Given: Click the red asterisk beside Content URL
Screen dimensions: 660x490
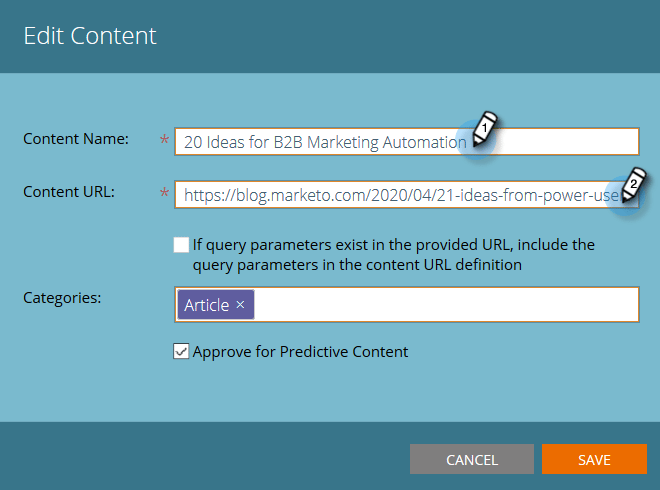Looking at the screenshot, I should 164,194.
